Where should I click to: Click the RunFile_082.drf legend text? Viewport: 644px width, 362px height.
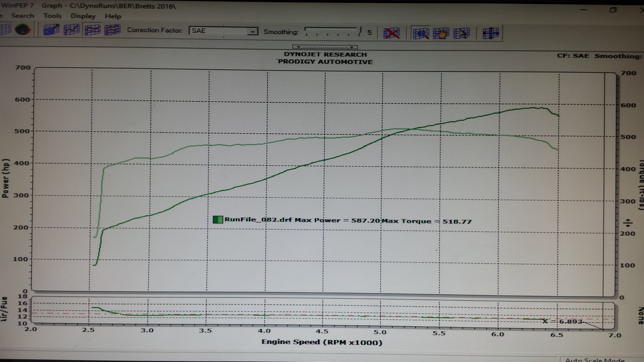[x=258, y=220]
